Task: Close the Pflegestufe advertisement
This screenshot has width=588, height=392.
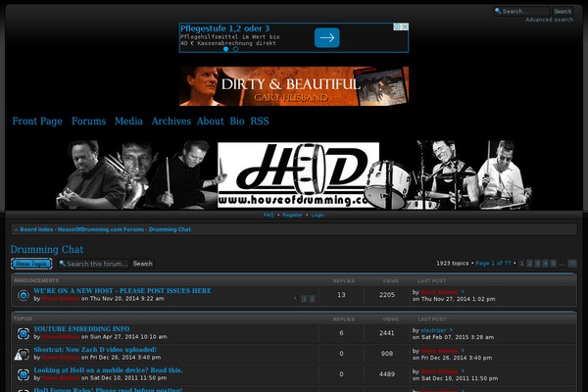Action: coord(405,26)
